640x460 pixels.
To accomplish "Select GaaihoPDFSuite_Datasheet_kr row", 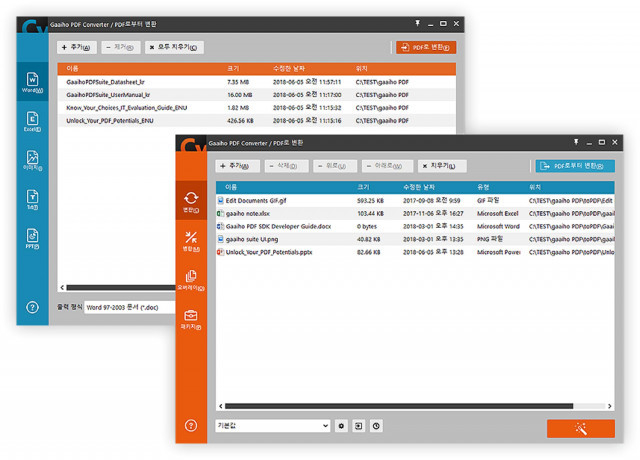I will (257, 82).
